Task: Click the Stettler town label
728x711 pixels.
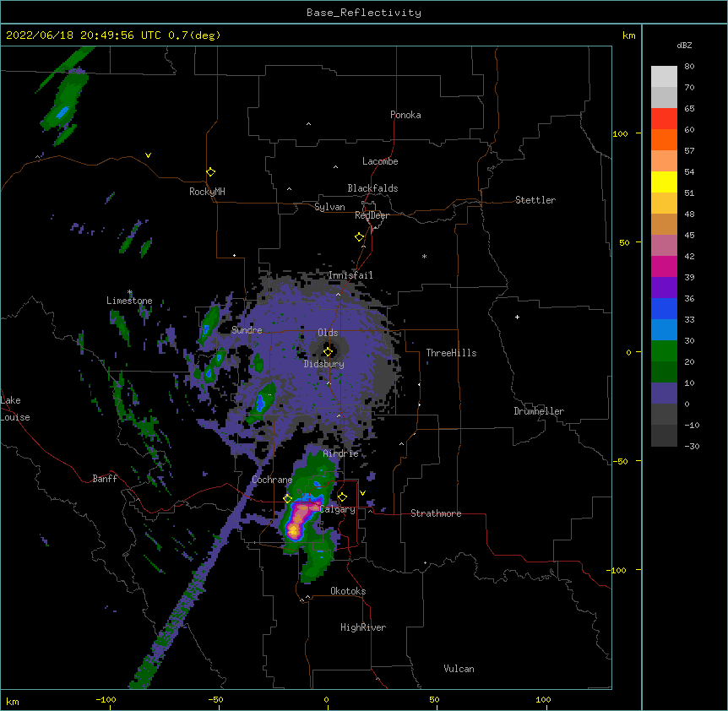Action: pos(535,200)
